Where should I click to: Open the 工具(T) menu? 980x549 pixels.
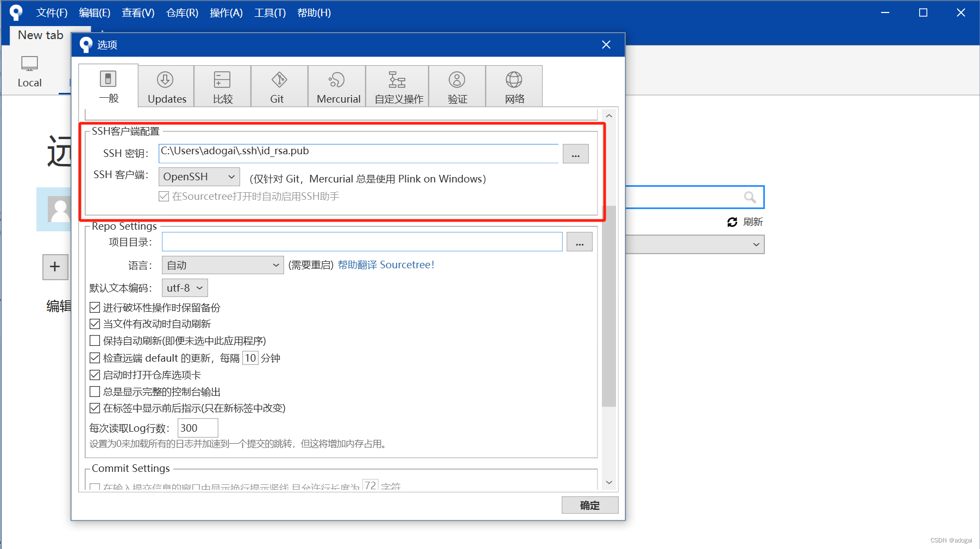(x=270, y=12)
